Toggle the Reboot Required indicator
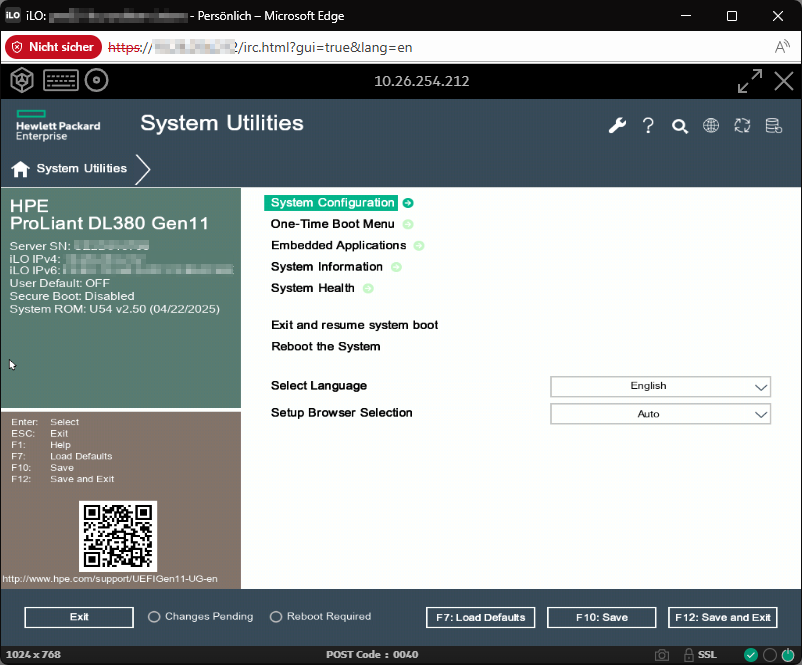Viewport: 802px width, 665px height. point(276,617)
